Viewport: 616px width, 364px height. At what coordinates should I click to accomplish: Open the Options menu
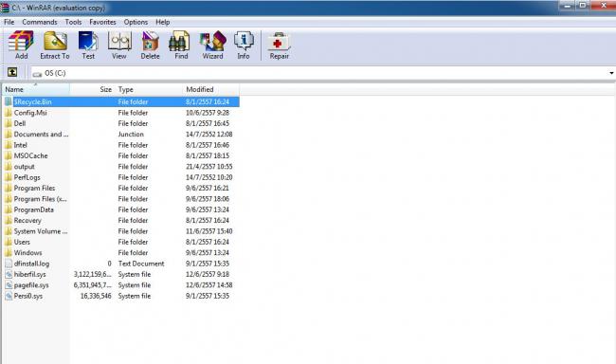[136, 22]
